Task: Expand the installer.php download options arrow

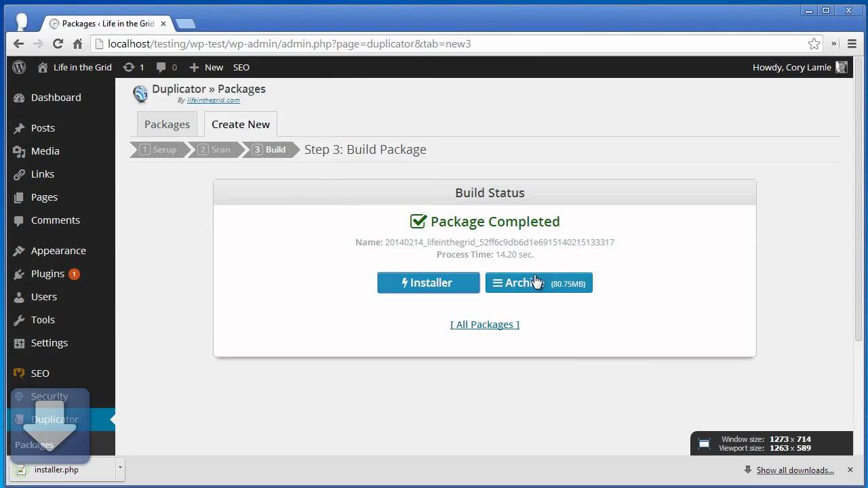Action: tap(120, 470)
